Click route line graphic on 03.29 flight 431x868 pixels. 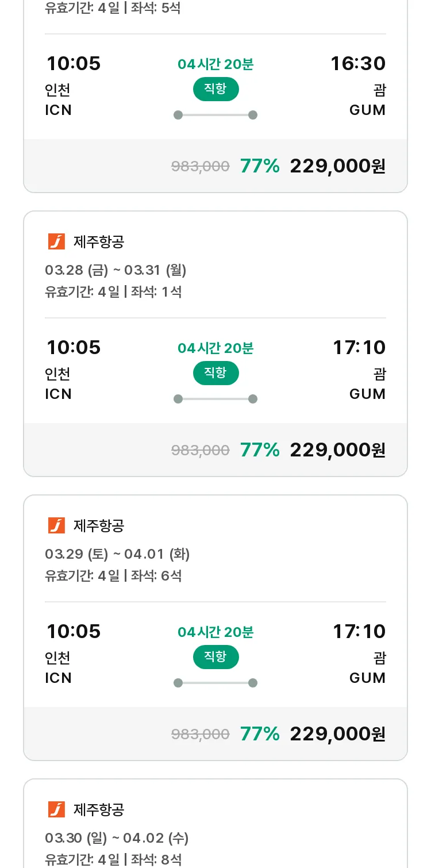click(x=215, y=683)
